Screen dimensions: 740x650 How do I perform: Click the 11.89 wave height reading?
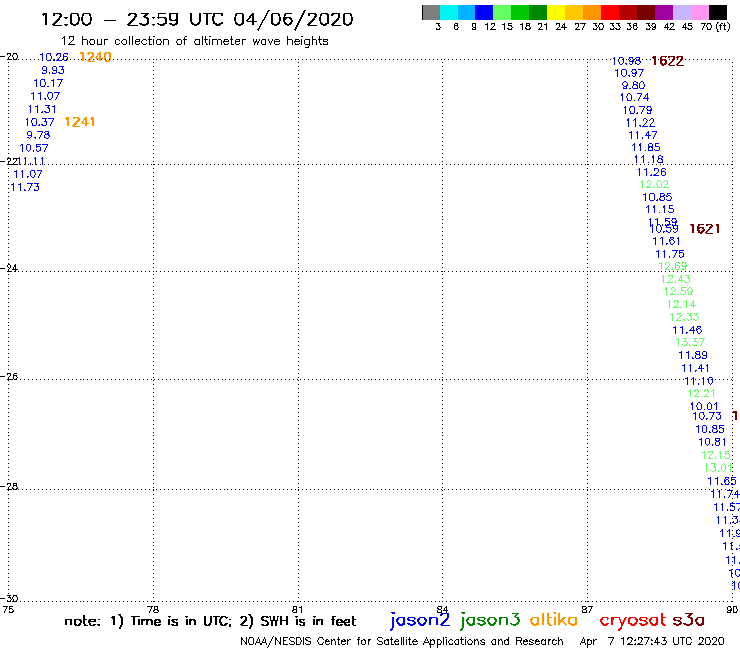(693, 355)
